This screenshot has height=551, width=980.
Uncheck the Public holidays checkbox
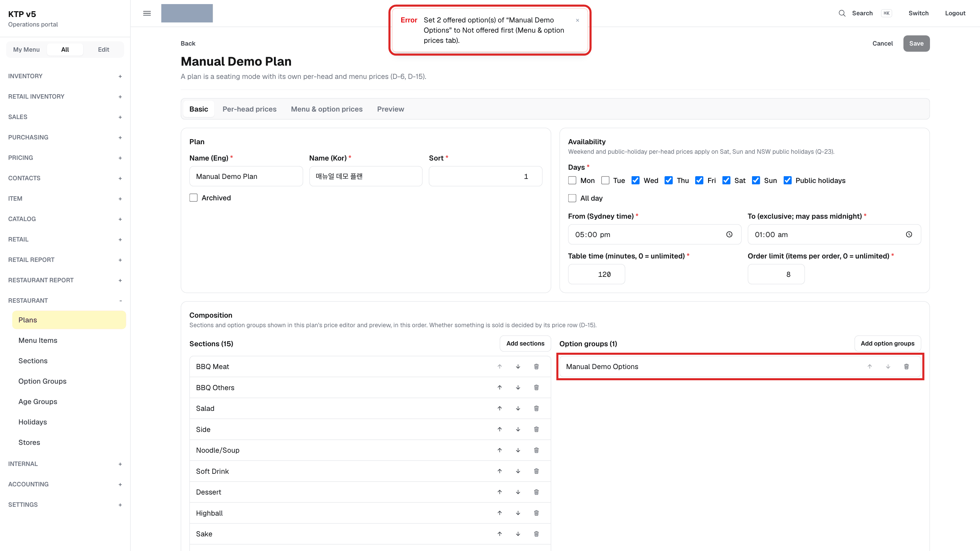point(787,180)
